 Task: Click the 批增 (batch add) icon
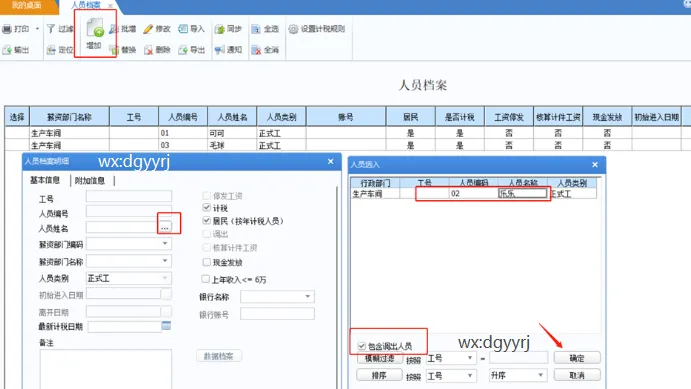(x=114, y=29)
